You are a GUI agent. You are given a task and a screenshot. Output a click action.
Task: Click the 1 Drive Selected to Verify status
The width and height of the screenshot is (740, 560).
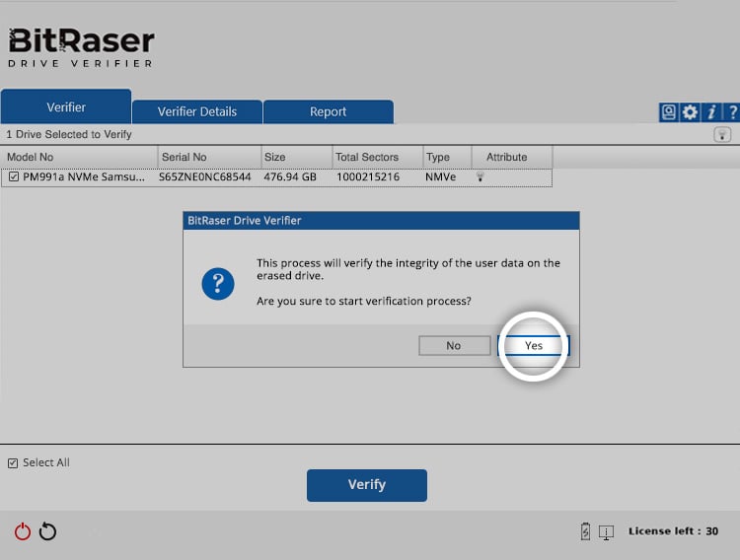[x=69, y=134]
